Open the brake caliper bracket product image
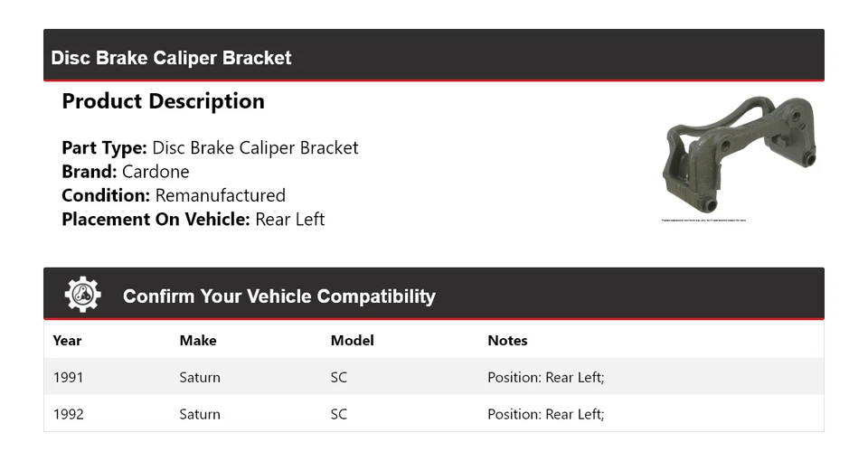Viewport: 868px width, 461px height. coord(740,155)
